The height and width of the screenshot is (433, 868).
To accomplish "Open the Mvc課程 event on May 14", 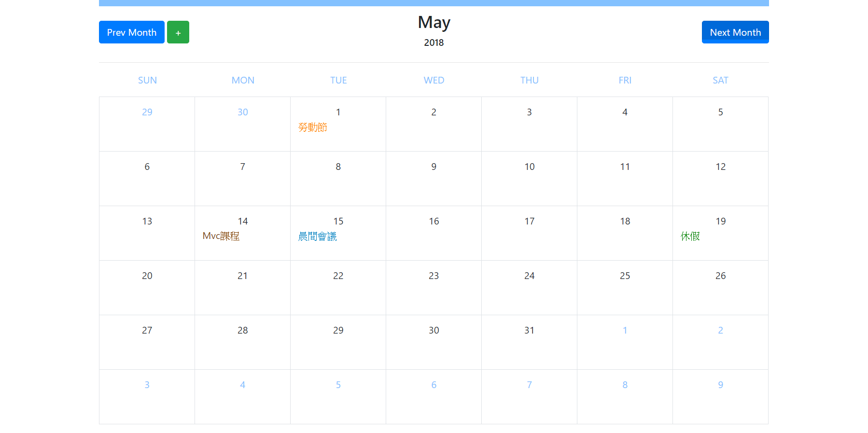I will 221,236.
